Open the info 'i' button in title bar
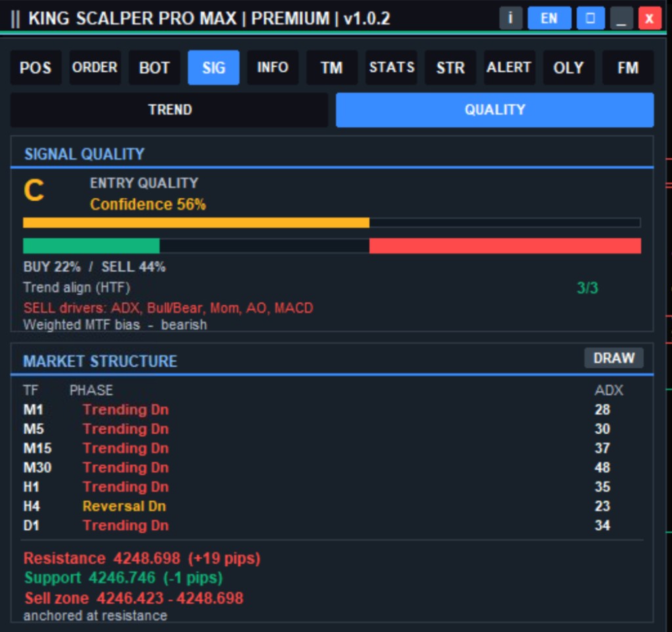 (511, 18)
